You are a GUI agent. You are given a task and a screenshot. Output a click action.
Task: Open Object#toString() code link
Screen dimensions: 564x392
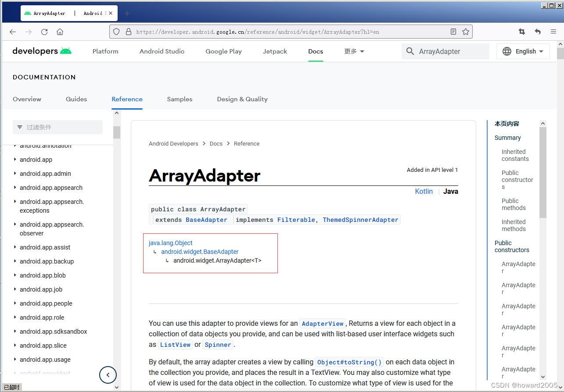350,362
